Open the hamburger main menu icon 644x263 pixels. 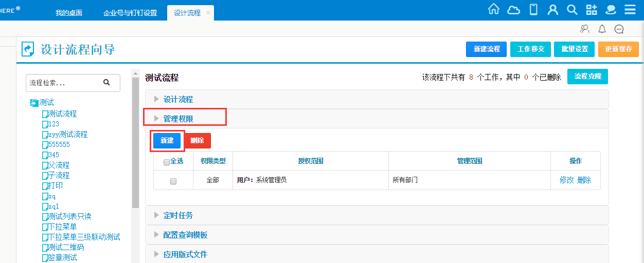coord(630,10)
